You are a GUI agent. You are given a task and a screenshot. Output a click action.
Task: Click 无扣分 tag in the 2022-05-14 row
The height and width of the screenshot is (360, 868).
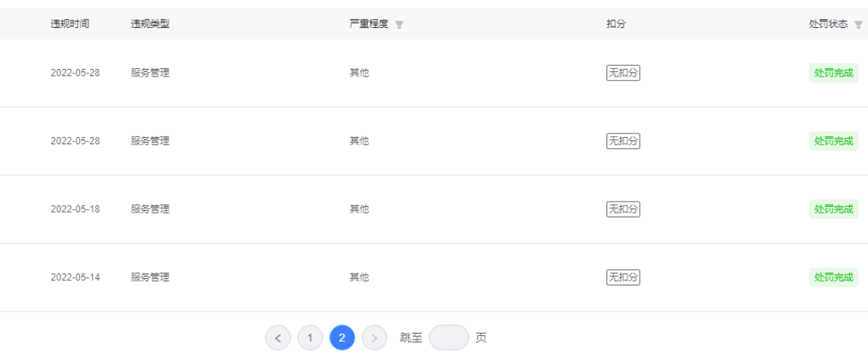coord(623,277)
